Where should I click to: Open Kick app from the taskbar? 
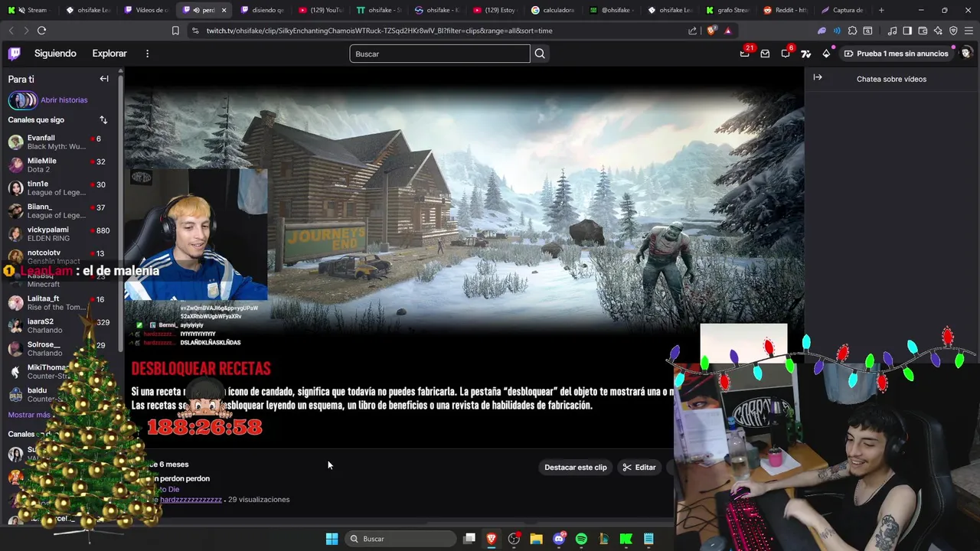click(x=626, y=539)
